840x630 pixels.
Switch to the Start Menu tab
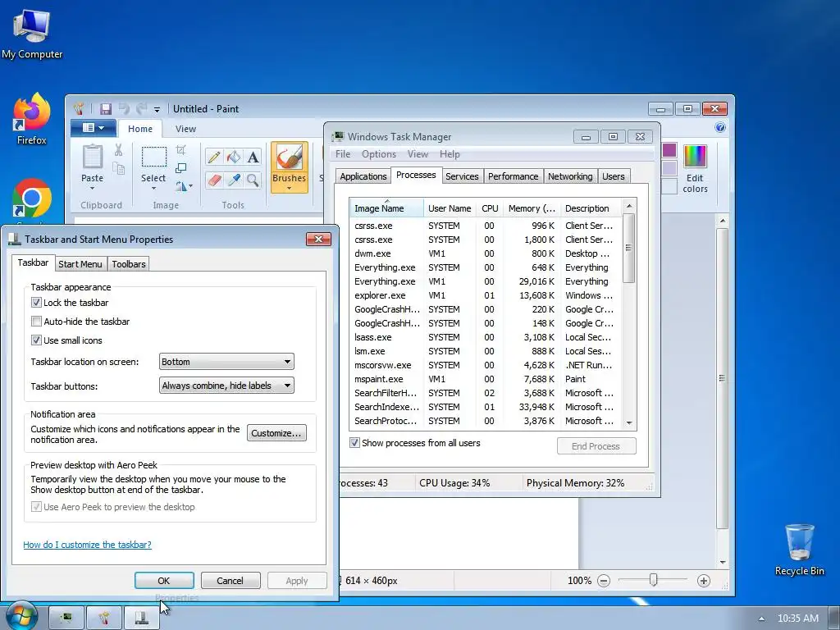click(x=80, y=264)
